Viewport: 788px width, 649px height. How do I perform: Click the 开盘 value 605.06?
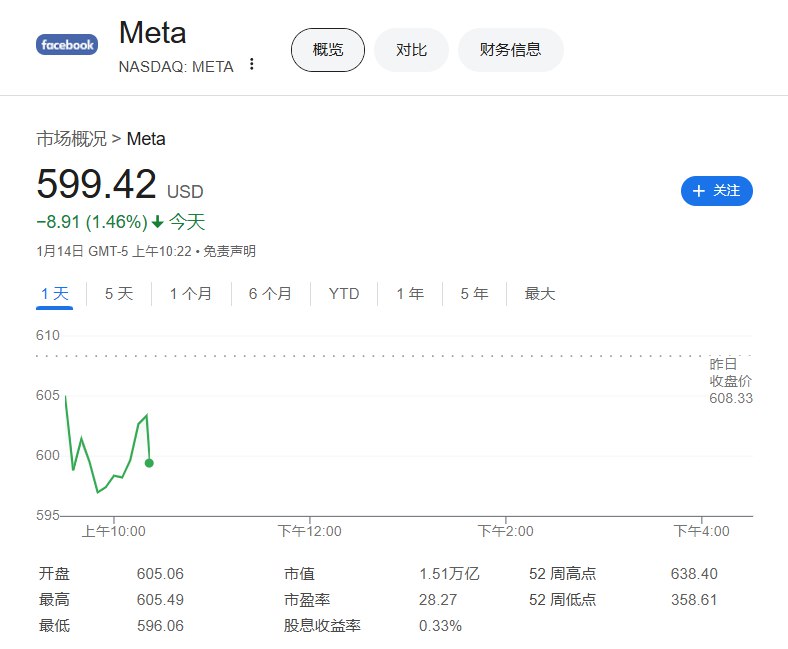[160, 574]
